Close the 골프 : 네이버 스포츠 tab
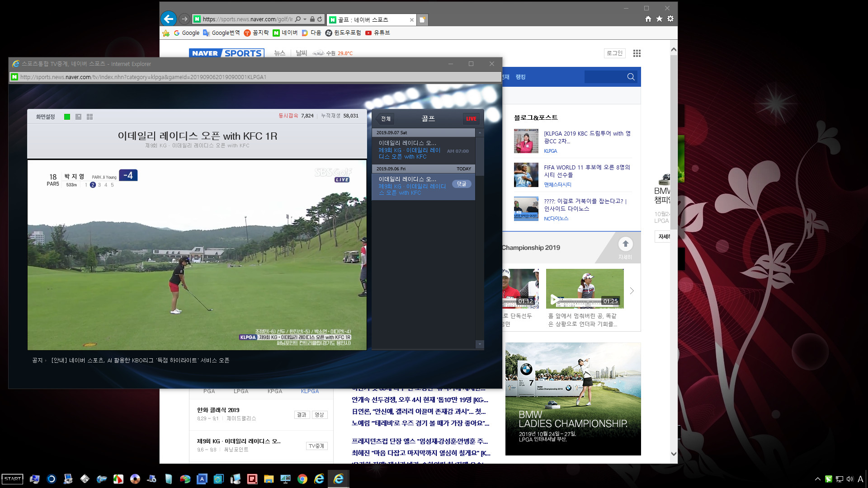 coord(411,20)
